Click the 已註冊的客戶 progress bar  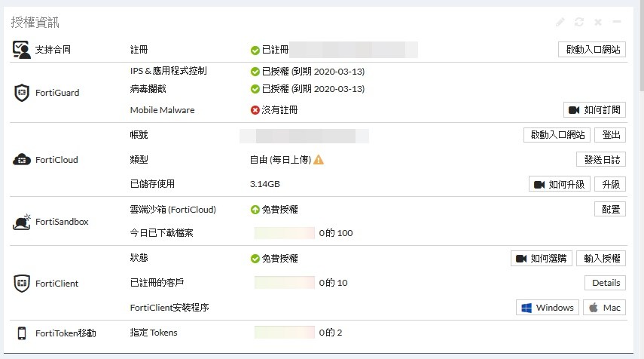point(284,283)
